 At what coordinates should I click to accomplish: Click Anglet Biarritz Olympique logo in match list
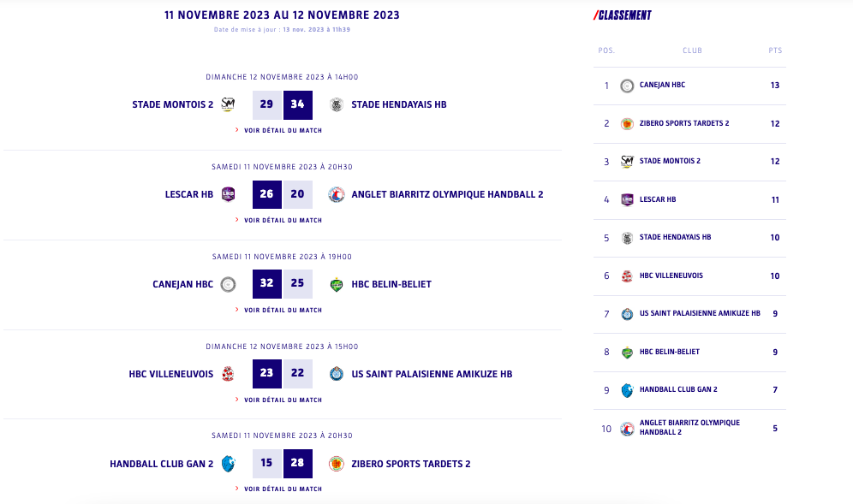(x=337, y=194)
